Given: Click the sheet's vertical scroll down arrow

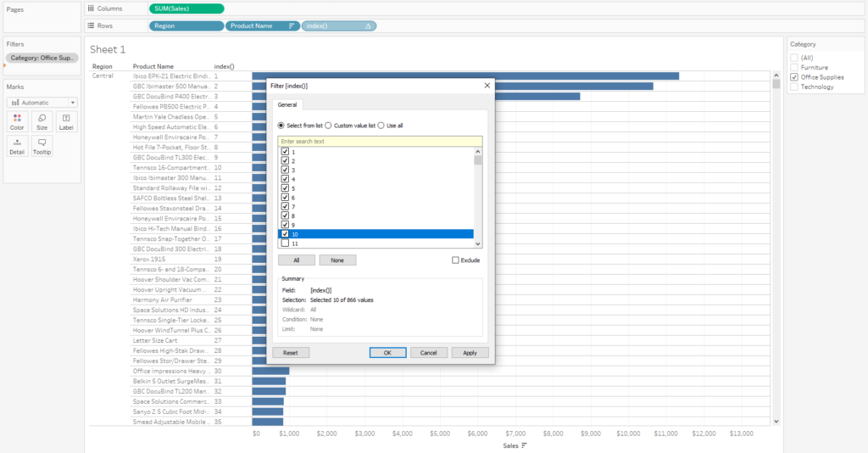Looking at the screenshot, I should 776,422.
